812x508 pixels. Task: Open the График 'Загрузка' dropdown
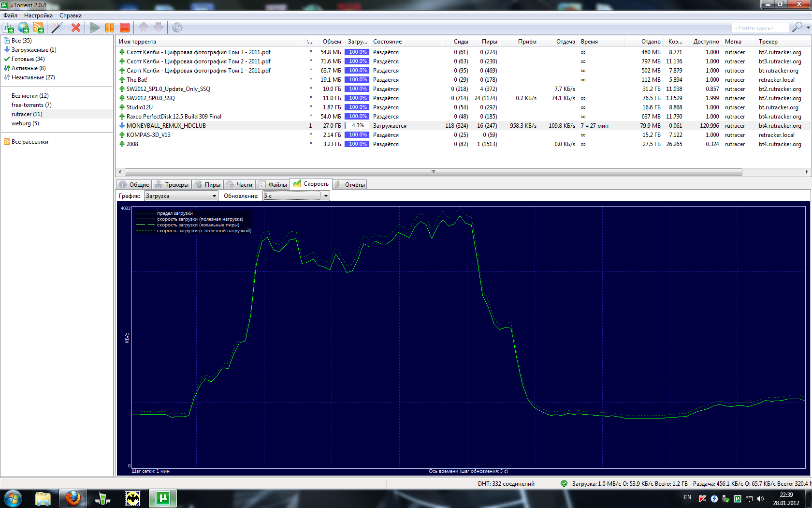click(x=181, y=196)
